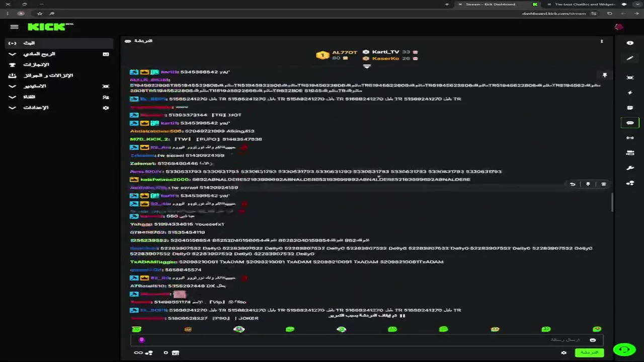Open the emoji picker in message box
644x362 pixels.
click(x=593, y=340)
